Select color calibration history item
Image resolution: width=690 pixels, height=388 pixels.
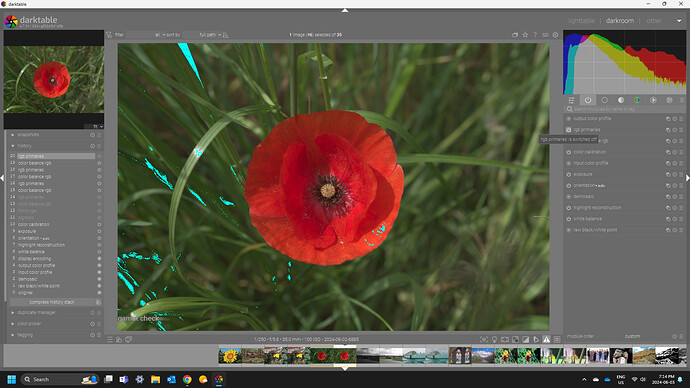coord(34,224)
